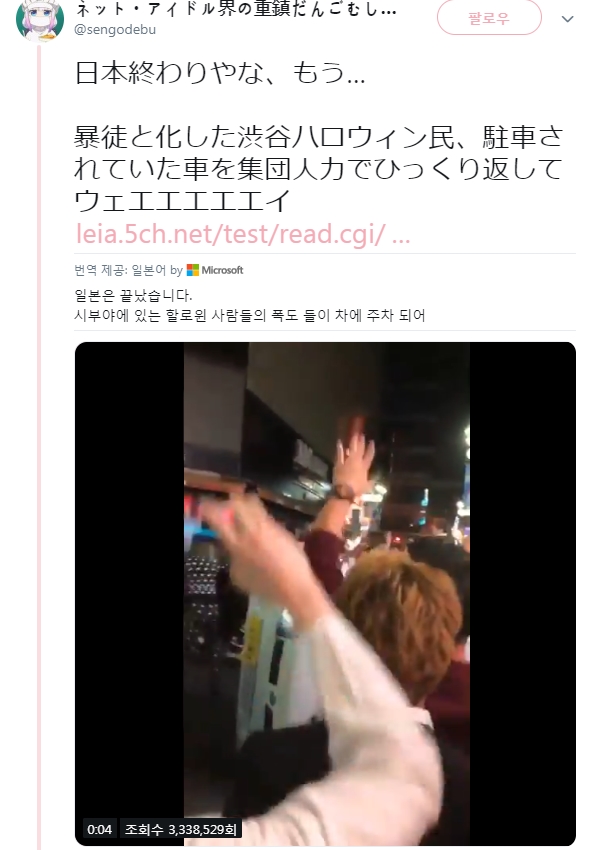Image resolution: width=590 pixels, height=850 pixels.
Task: Click the Microsoft four-color logo icon
Action: click(x=193, y=270)
